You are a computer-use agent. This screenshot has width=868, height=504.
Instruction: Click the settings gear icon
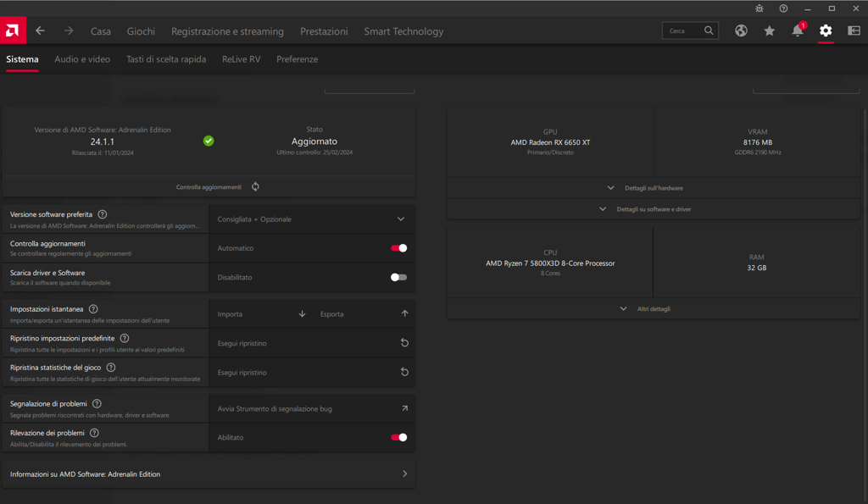tap(826, 31)
